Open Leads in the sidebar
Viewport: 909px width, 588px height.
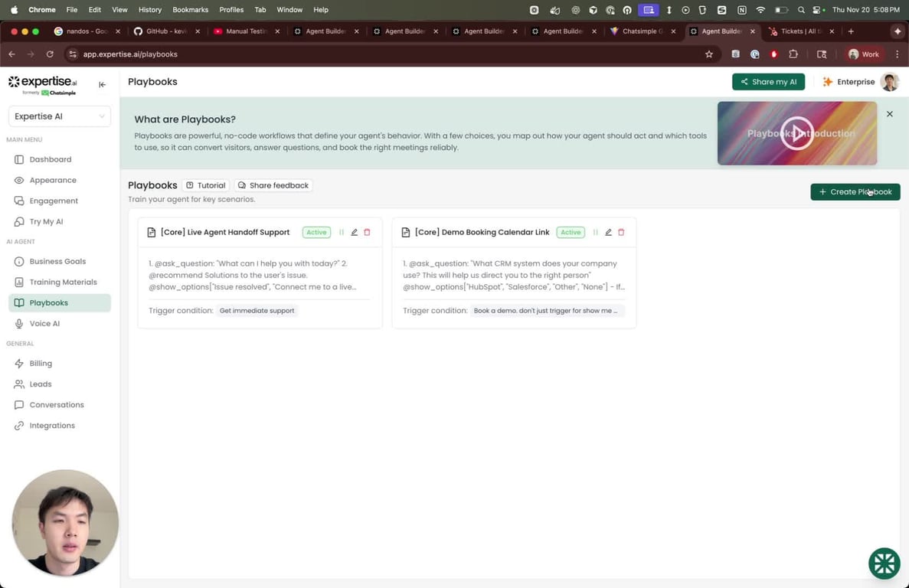tap(60, 384)
